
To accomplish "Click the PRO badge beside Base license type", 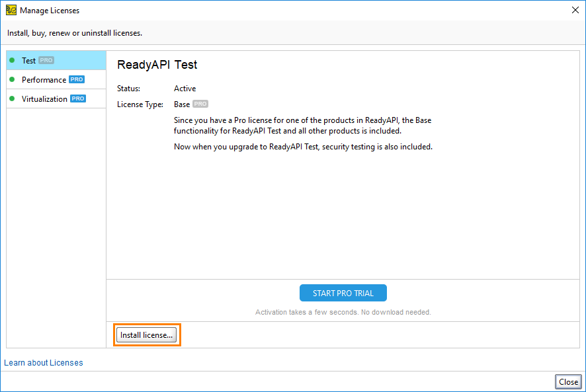I will (x=200, y=104).
